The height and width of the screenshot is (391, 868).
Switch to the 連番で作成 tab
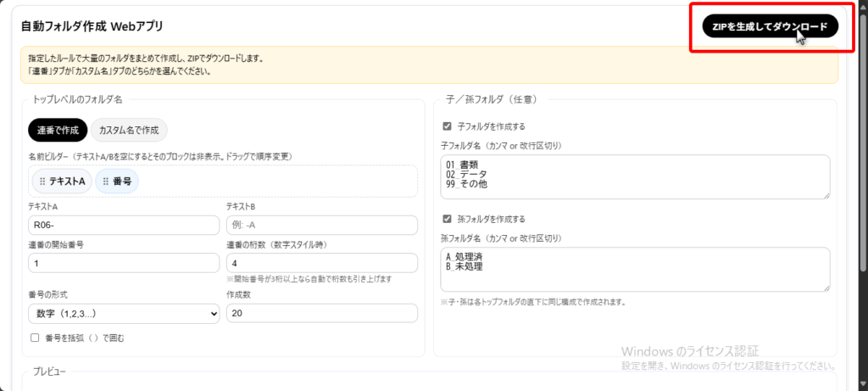pos(58,130)
